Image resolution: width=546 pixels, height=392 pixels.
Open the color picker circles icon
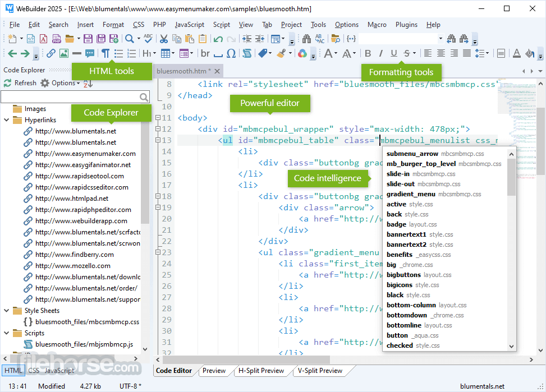(x=302, y=54)
